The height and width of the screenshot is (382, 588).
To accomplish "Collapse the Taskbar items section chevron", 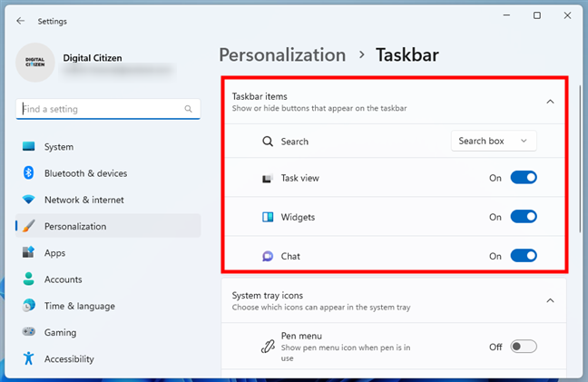I will [550, 102].
